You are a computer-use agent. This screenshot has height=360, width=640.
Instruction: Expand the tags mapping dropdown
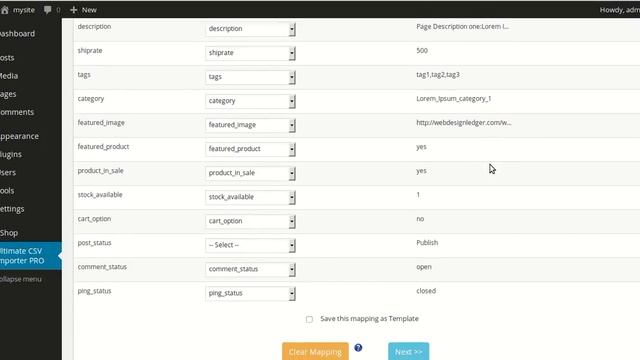[250, 77]
